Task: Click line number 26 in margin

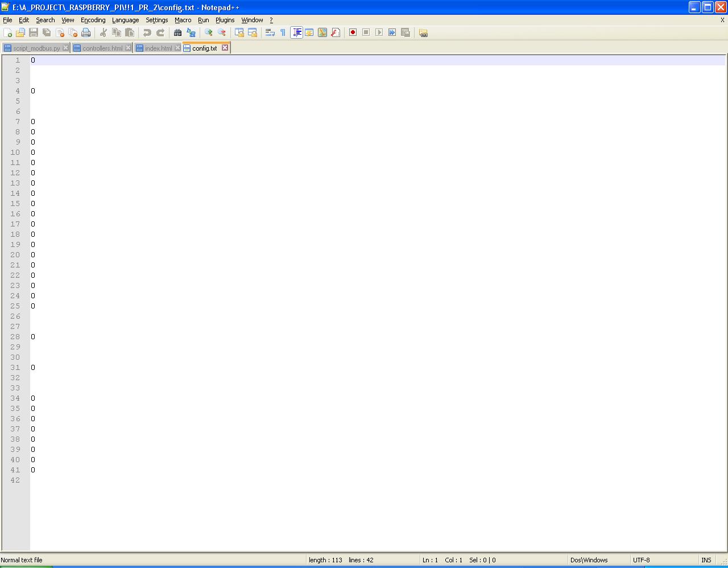Action: 15,316
